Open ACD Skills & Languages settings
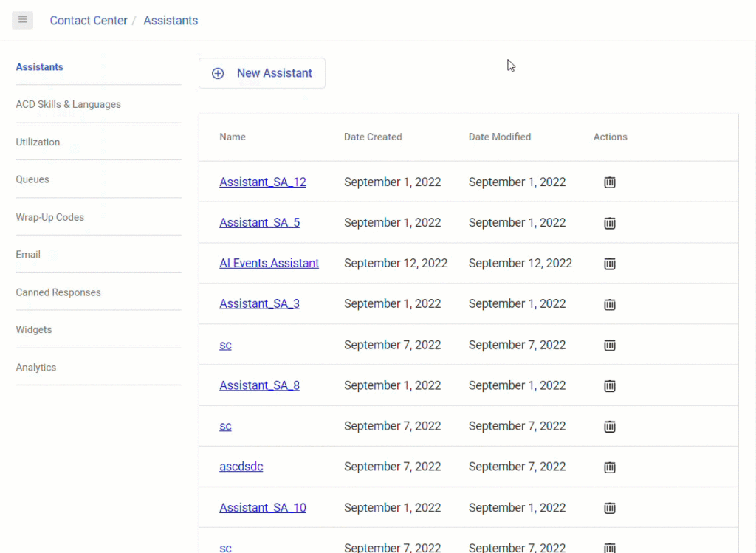Screen dimensions: 756x553 [68, 104]
